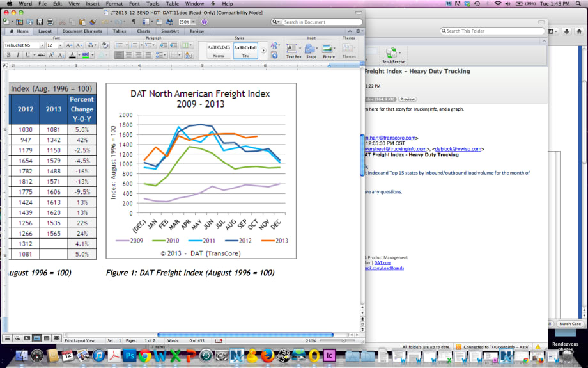Screen dimensions: 588x368
Task: Toggle Underline formatting
Action: click(27, 55)
